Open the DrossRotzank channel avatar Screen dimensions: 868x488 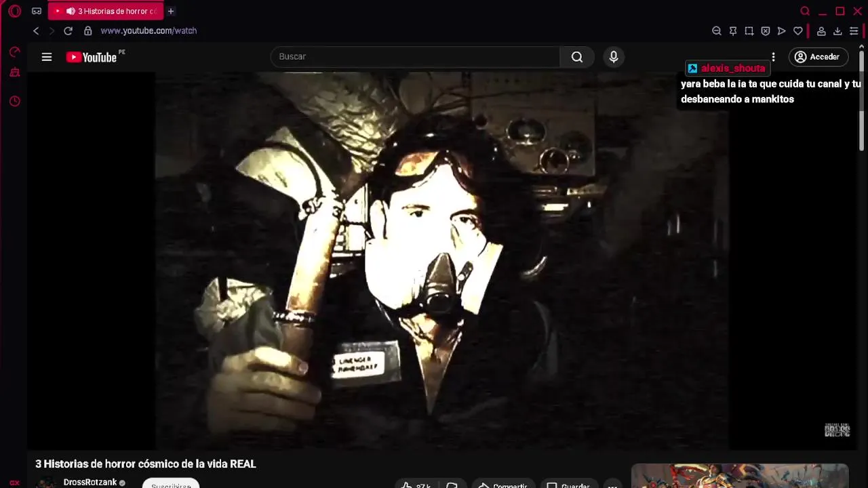click(46, 483)
